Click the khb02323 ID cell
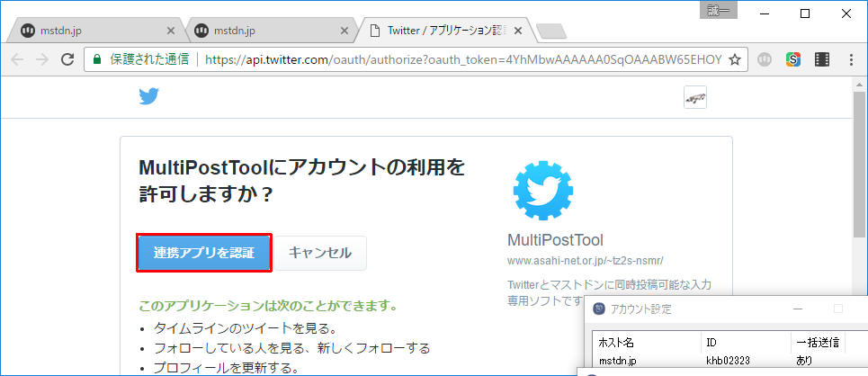The height and width of the screenshot is (376, 868). pos(729,361)
